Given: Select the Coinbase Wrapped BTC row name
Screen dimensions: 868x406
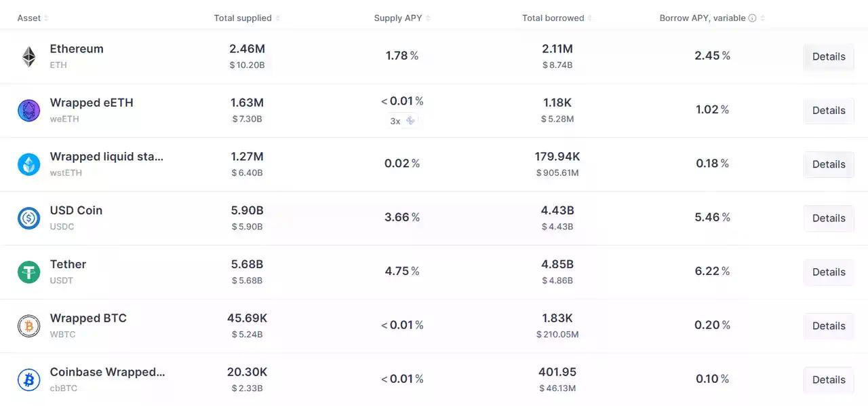Looking at the screenshot, I should click(107, 372).
